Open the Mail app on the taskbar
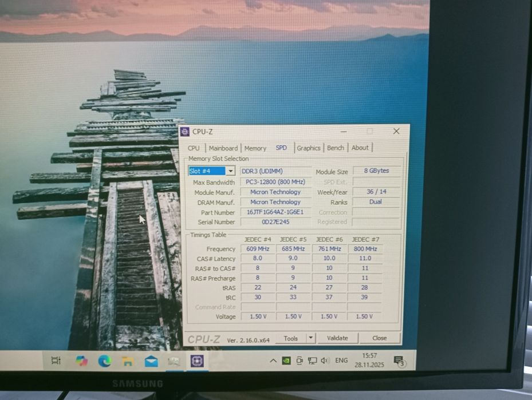The image size is (532, 400). point(151,362)
